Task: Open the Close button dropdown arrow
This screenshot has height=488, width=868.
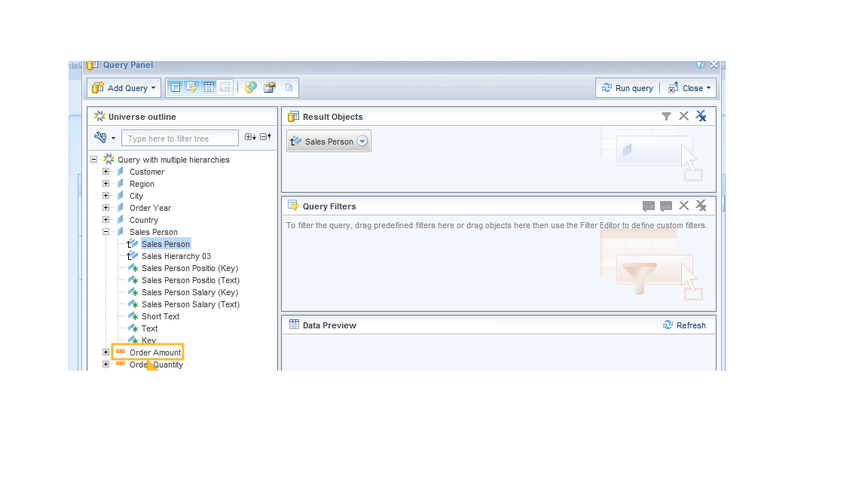Action: [x=708, y=87]
